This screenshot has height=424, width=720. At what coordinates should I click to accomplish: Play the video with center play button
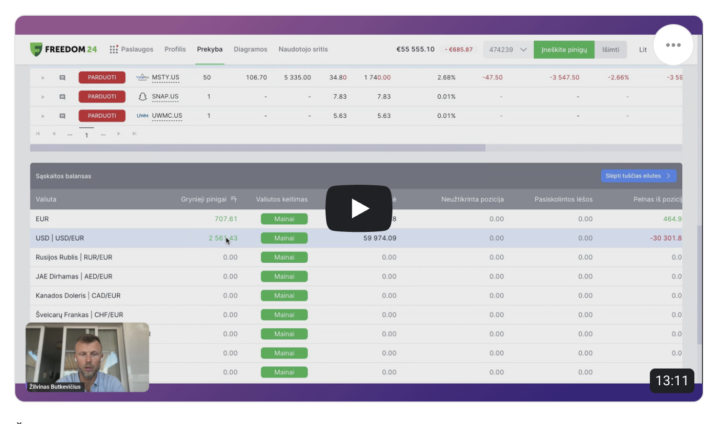[x=359, y=208]
